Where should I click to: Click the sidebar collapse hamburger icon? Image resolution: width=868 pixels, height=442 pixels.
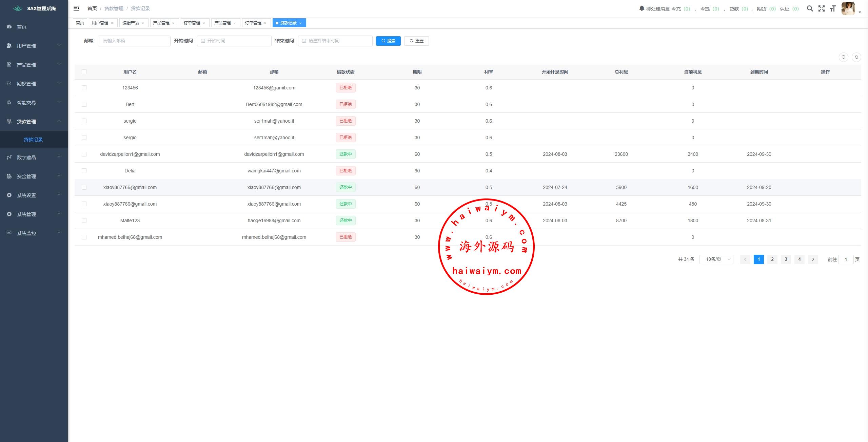[x=76, y=8]
